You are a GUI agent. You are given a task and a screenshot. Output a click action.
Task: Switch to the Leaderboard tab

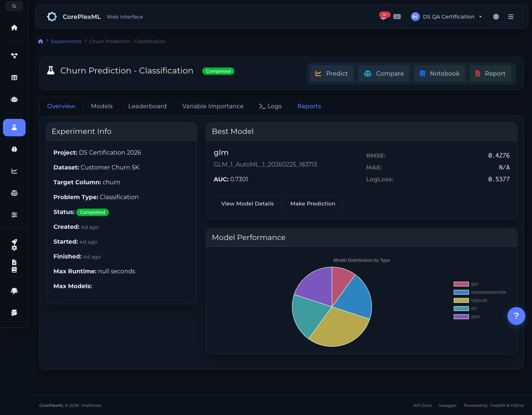147,106
